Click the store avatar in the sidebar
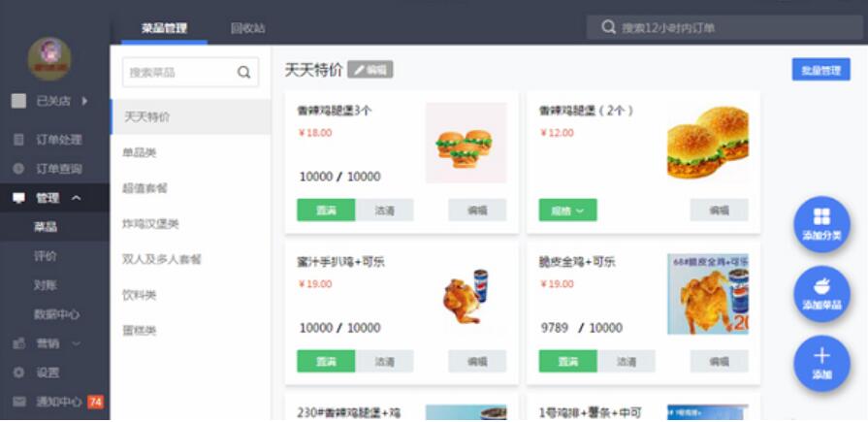868x422 pixels. pyautogui.click(x=49, y=59)
